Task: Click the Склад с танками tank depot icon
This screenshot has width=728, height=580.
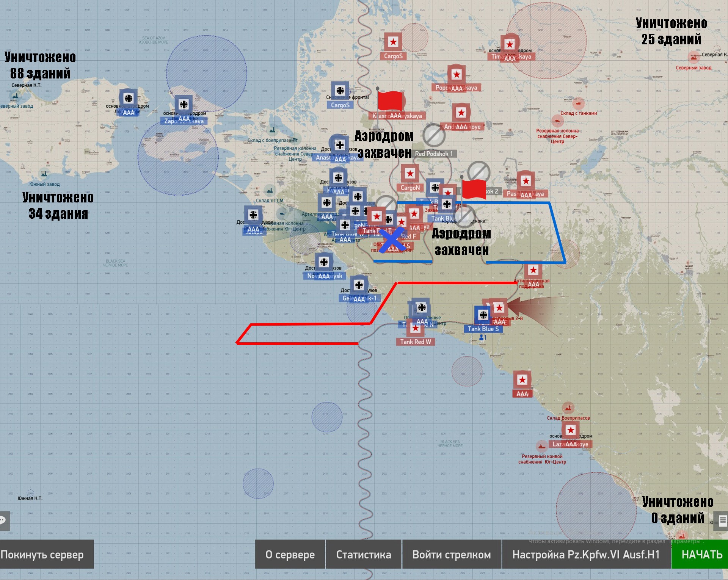Action: [x=578, y=103]
